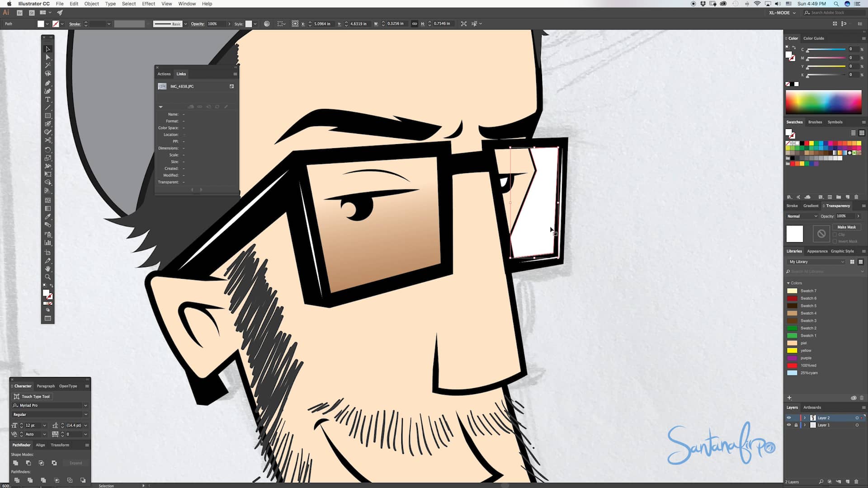Viewport: 868px width, 488px height.
Task: Hide Layer 2 using its eye toggle
Action: [x=789, y=418]
